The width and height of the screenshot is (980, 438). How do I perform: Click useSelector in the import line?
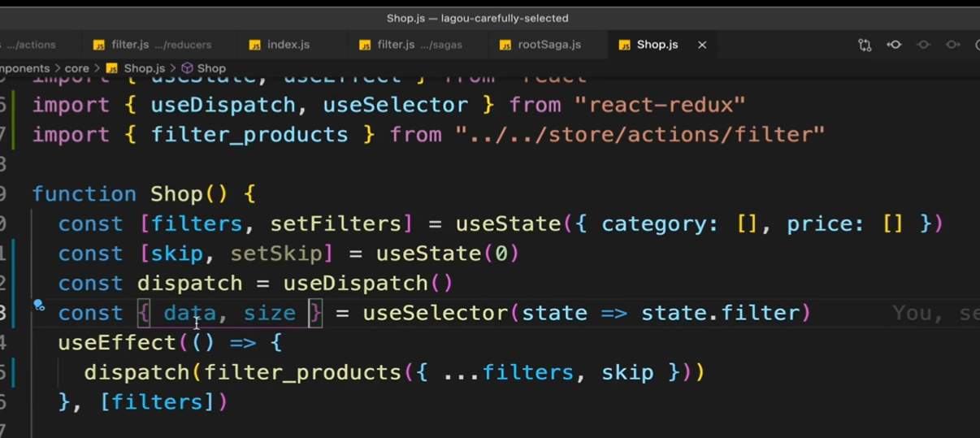tap(396, 105)
